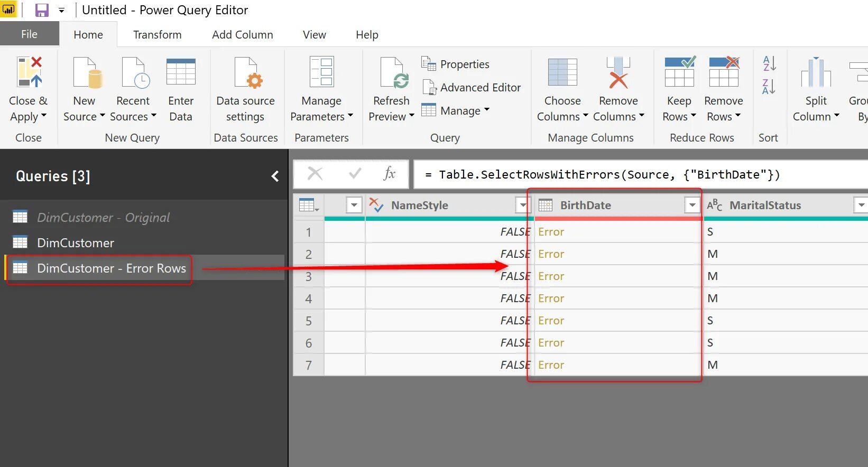Click BirthDate column data type icon

point(546,205)
